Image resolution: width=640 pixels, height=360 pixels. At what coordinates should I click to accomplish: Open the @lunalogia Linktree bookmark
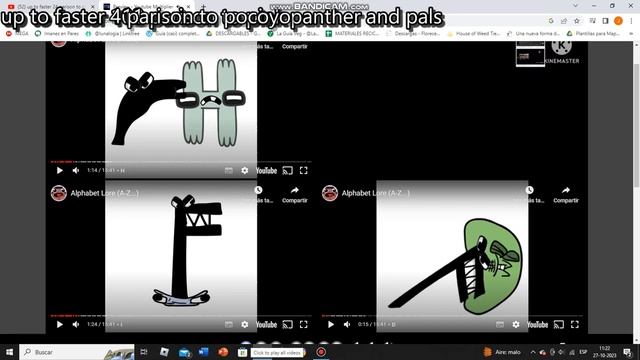click(112, 33)
